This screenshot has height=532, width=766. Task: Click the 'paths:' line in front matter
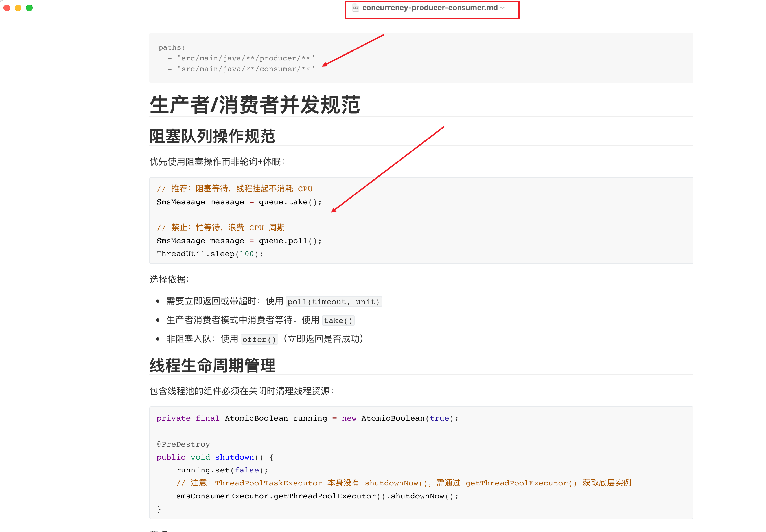172,47
